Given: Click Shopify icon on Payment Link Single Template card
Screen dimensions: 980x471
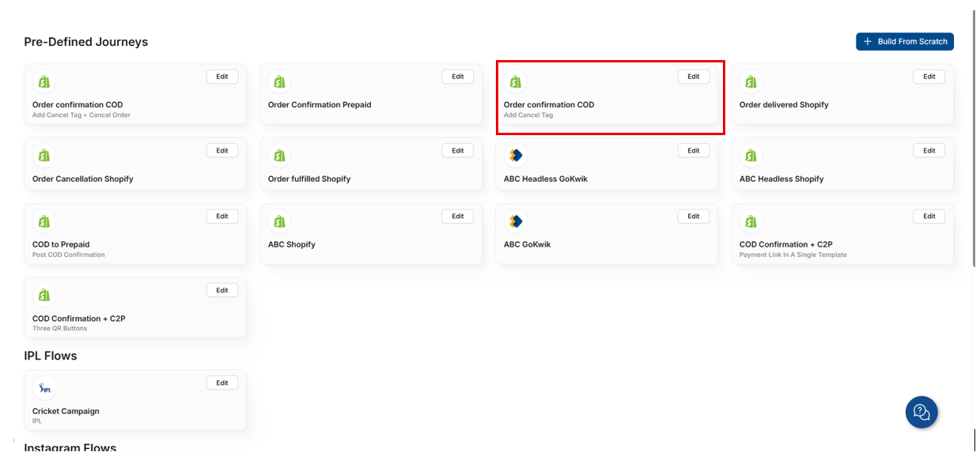Looking at the screenshot, I should click(751, 221).
